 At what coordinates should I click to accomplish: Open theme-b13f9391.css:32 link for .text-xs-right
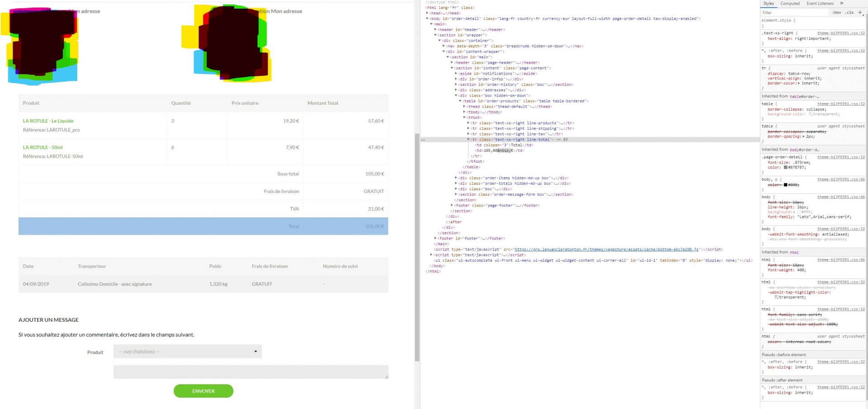tap(841, 33)
